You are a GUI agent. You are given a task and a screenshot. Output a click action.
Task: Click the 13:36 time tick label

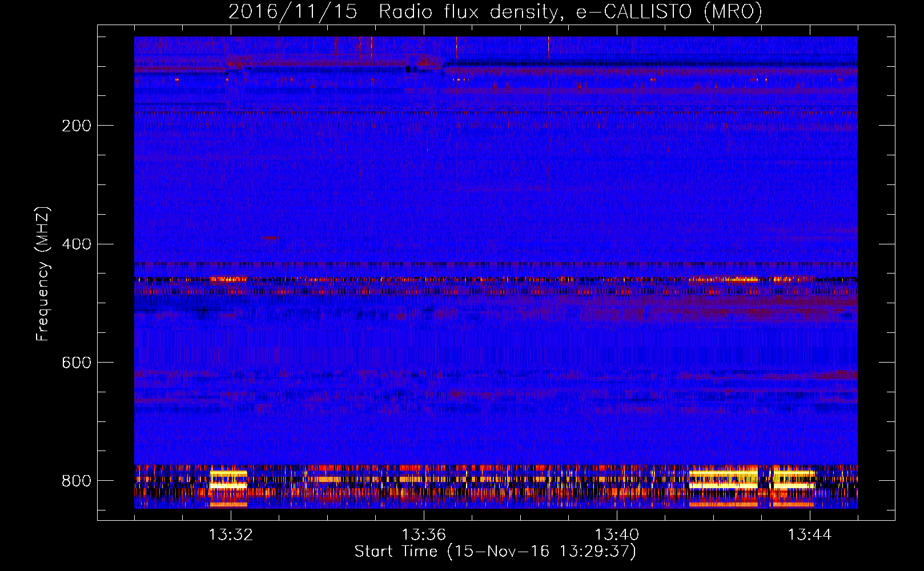click(424, 535)
